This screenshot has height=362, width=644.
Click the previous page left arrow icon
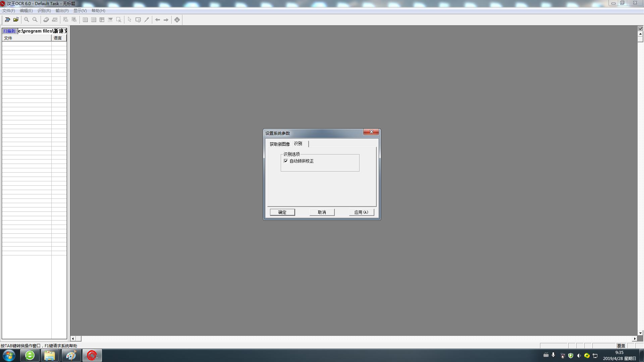tap(157, 20)
